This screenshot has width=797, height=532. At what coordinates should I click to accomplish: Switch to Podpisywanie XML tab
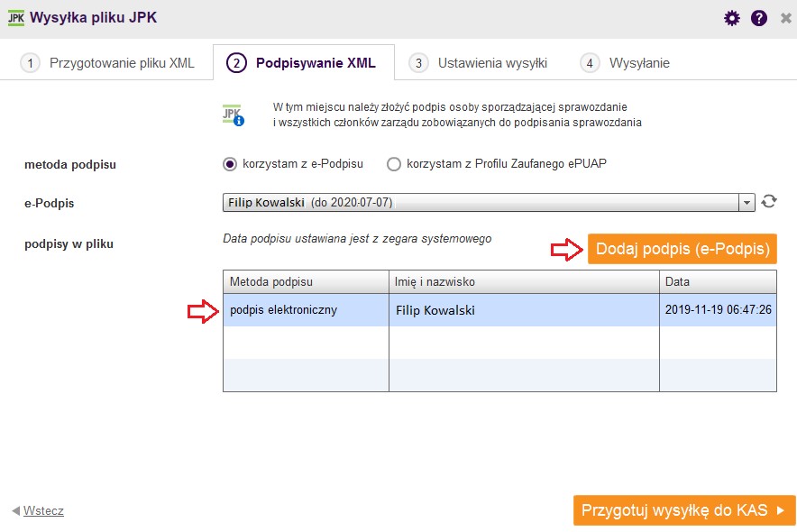click(x=304, y=63)
